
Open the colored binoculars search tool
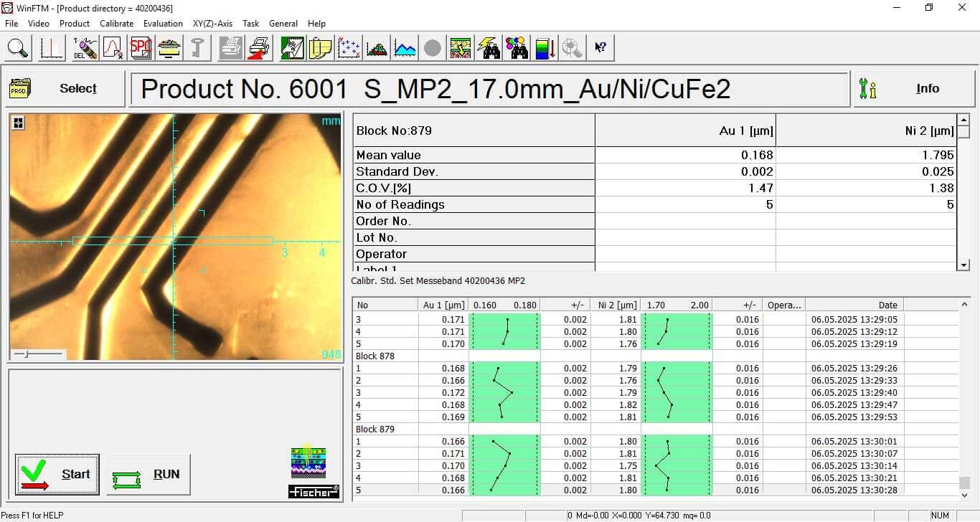pyautogui.click(x=517, y=47)
